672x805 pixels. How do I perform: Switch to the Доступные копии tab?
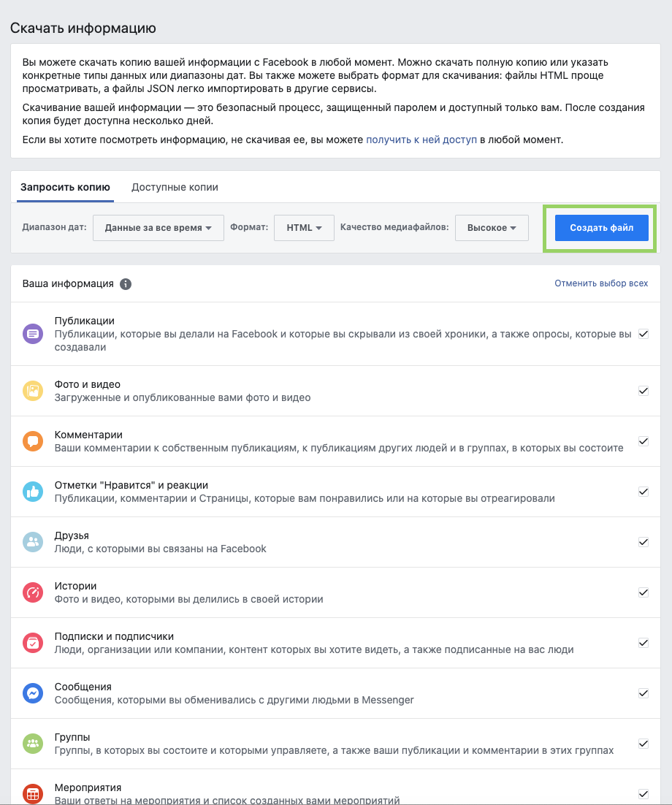coord(175,187)
